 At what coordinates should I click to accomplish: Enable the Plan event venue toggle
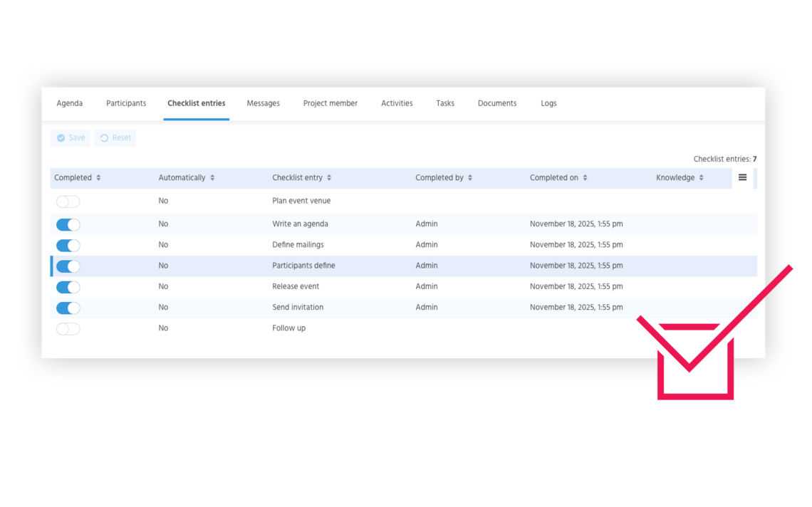68,202
